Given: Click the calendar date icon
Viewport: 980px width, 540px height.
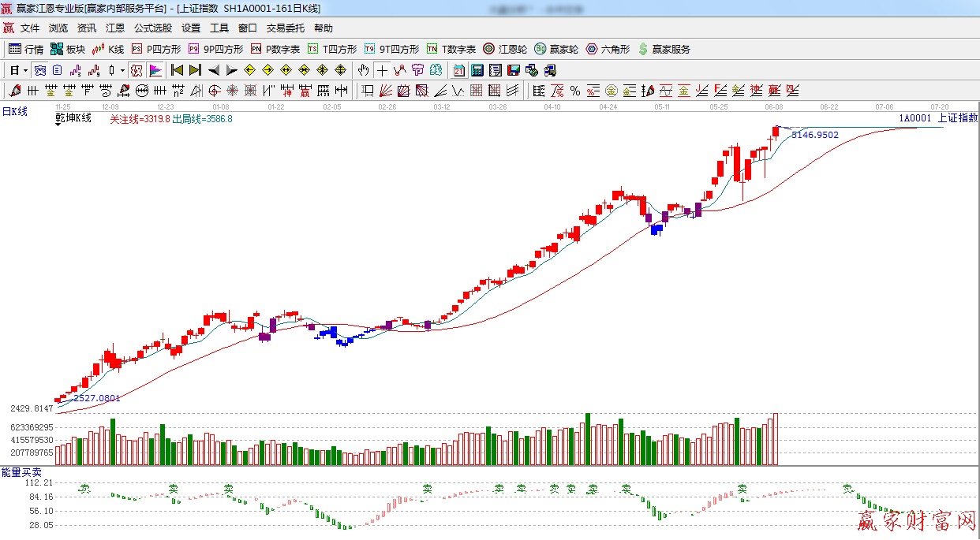Looking at the screenshot, I should pos(459,70).
